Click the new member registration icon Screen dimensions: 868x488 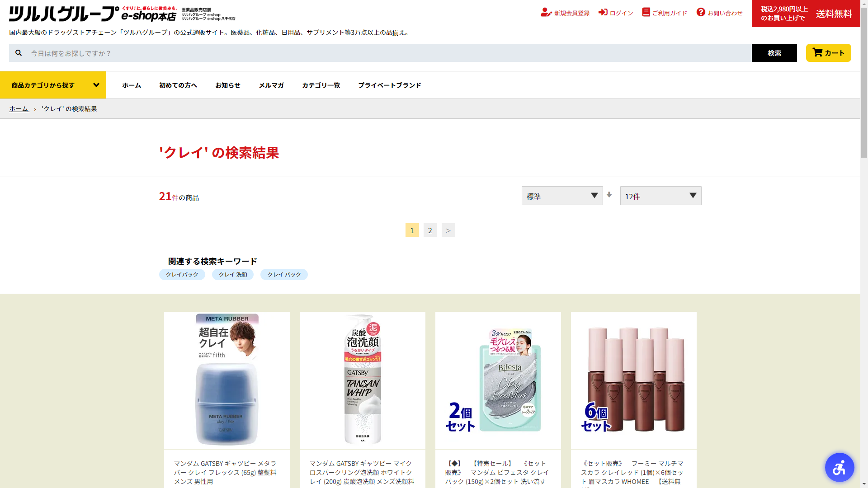[x=546, y=13]
